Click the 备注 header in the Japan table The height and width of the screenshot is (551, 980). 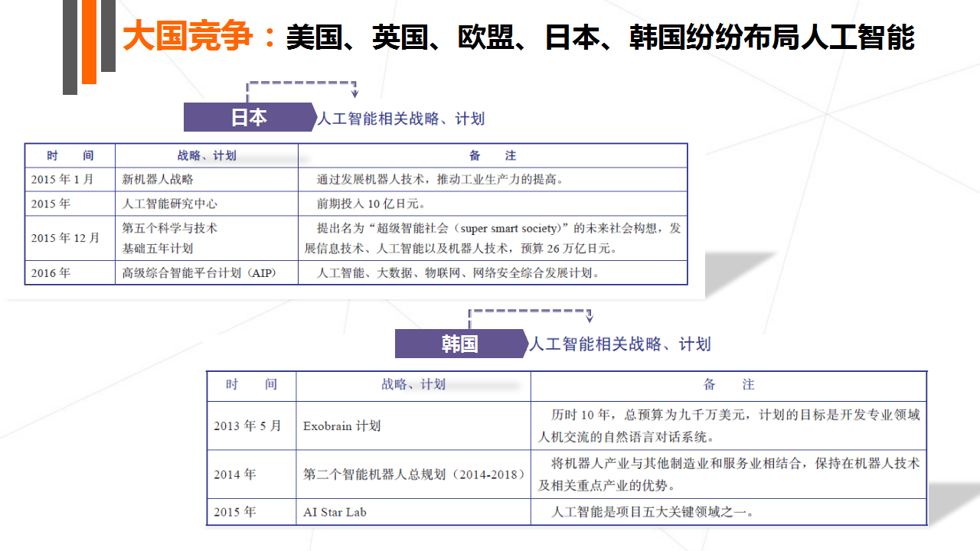[x=492, y=155]
